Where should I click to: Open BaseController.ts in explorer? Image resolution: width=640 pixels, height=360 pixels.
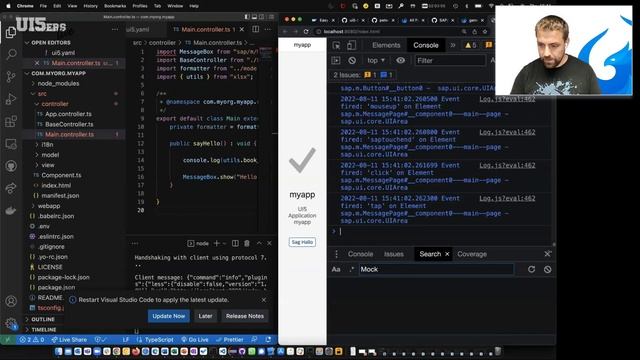[x=69, y=124]
